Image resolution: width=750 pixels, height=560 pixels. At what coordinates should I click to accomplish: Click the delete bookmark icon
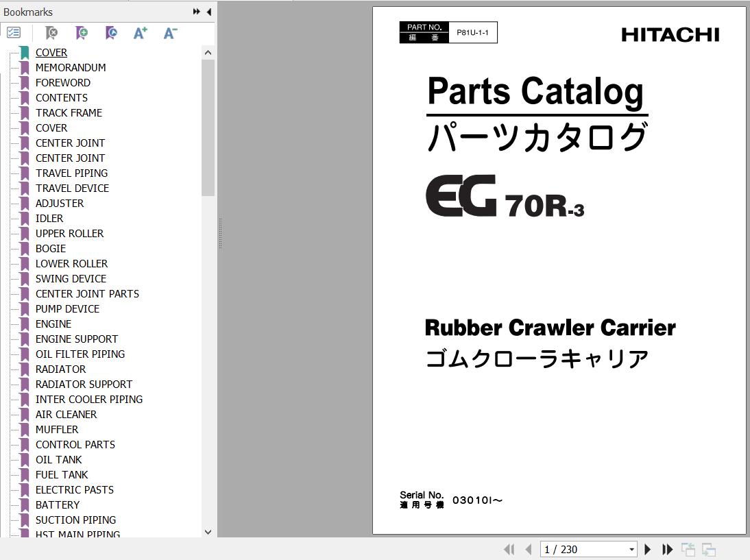[x=51, y=32]
